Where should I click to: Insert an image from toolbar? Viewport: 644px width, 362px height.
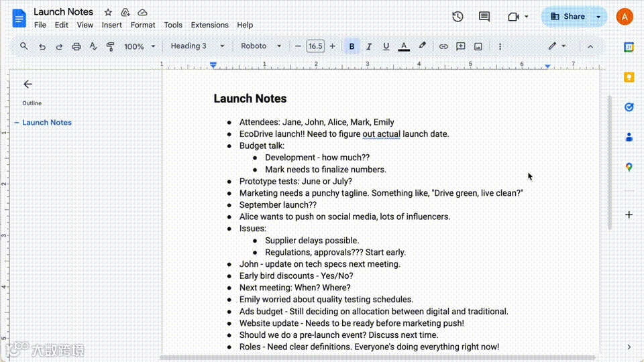478,46
